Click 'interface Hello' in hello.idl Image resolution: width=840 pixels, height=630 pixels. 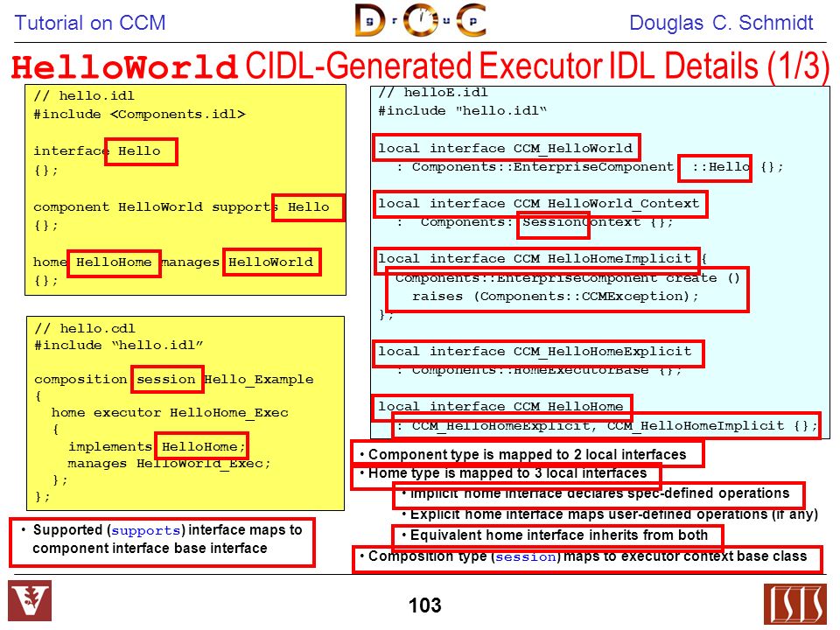pos(97,151)
